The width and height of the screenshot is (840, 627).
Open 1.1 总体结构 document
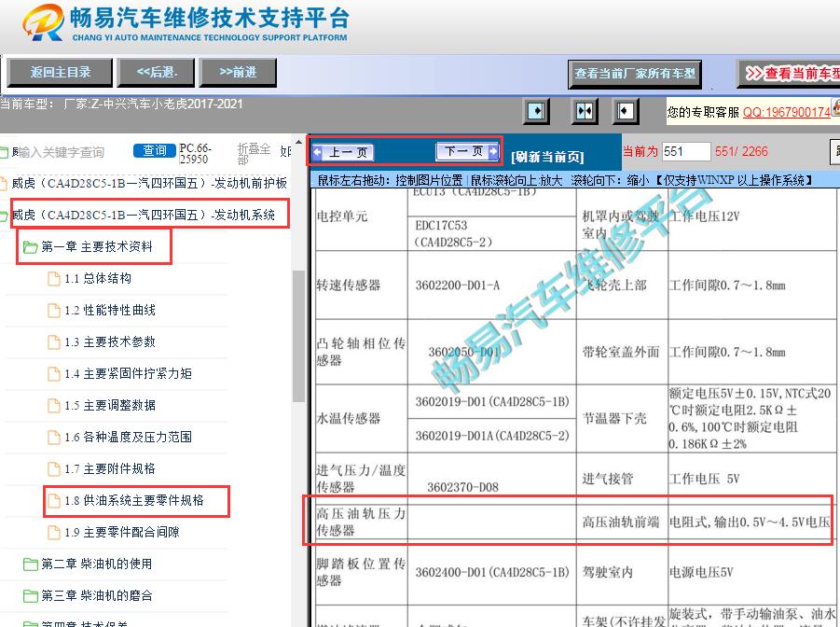point(98,278)
